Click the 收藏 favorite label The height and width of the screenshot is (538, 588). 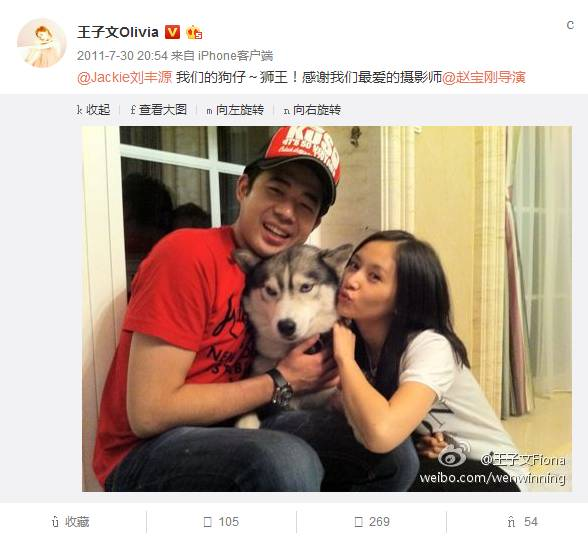77,522
